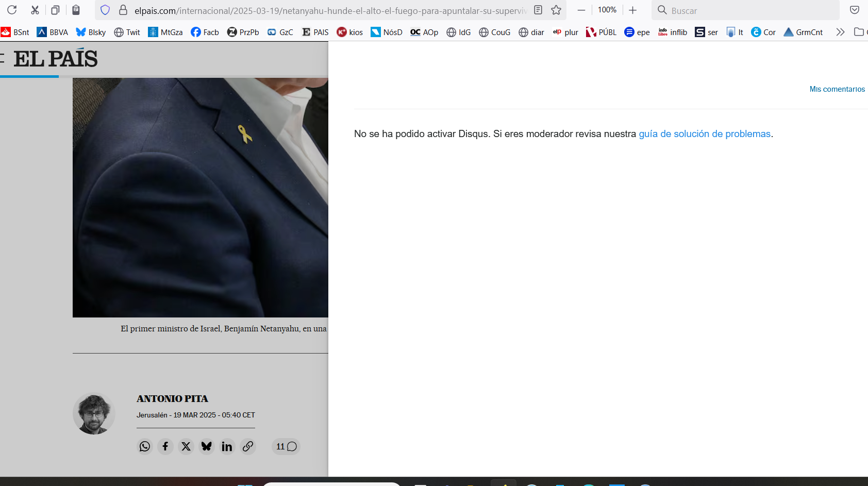Bookmark this page with star icon
This screenshot has width=868, height=486.
coord(556,10)
